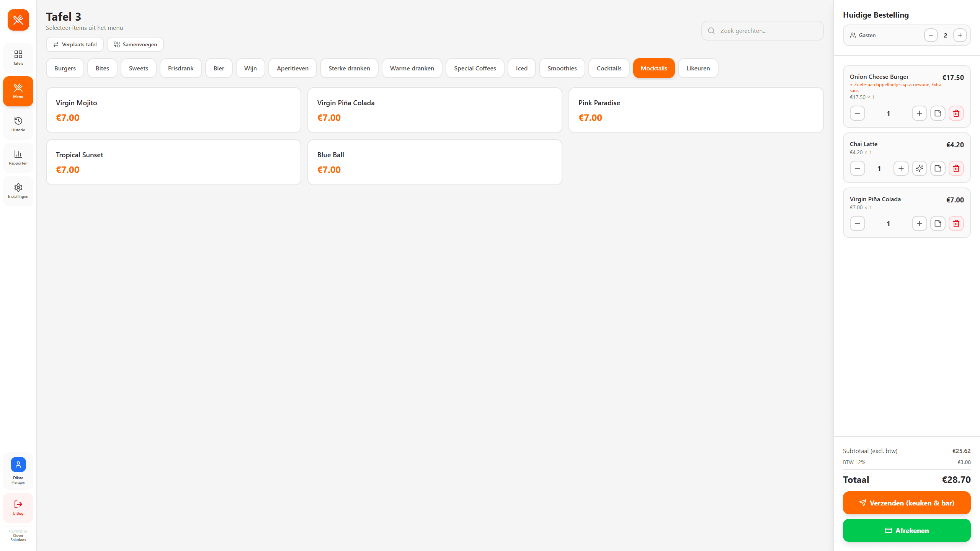Image resolution: width=980 pixels, height=551 pixels.
Task: Add Pink Paradise to the order
Action: coord(696,110)
